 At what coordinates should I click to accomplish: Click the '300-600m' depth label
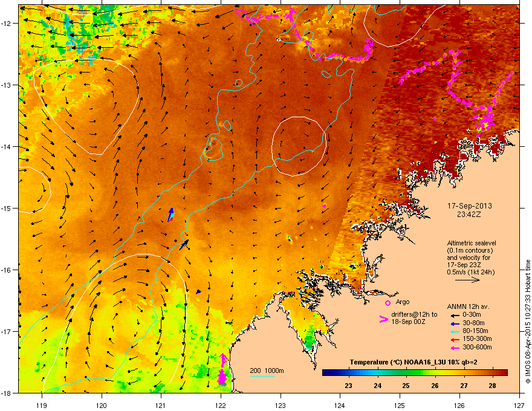click(477, 348)
